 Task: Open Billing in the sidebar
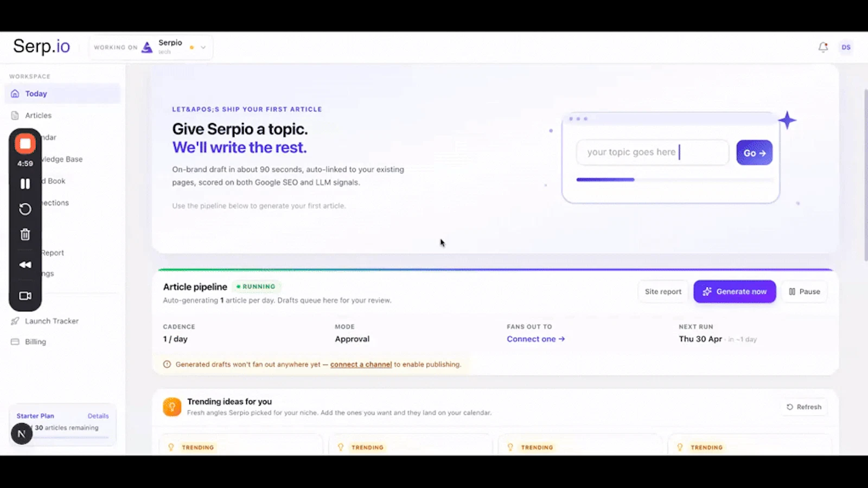[62, 342]
